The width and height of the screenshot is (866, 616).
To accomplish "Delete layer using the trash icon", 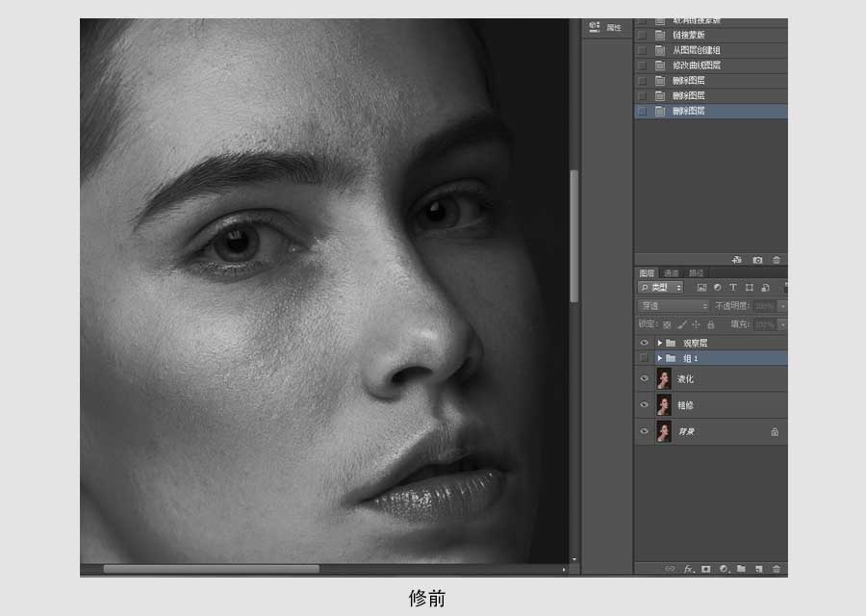I will pos(777,569).
